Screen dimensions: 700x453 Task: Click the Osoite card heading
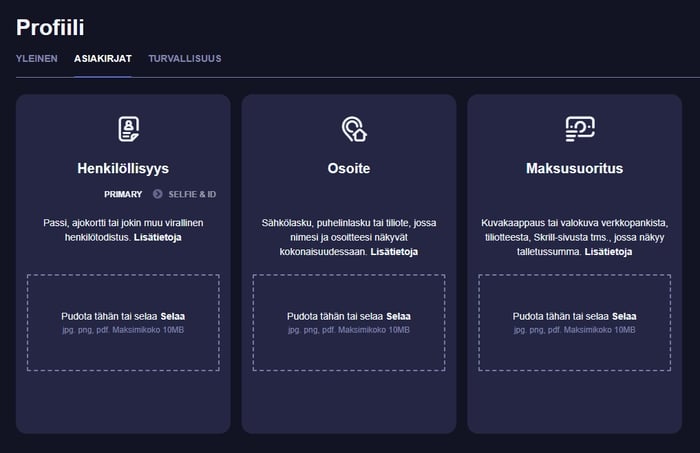pyautogui.click(x=349, y=168)
